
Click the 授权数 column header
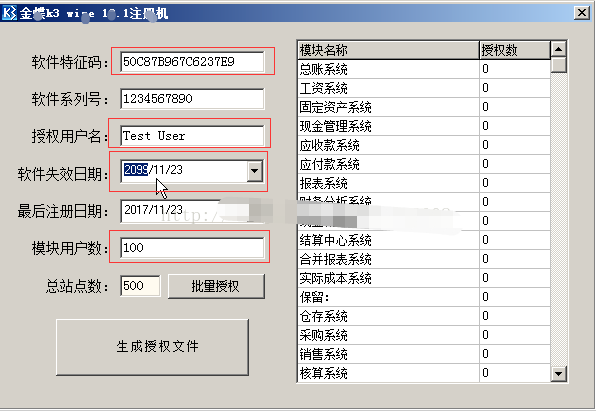(x=515, y=50)
